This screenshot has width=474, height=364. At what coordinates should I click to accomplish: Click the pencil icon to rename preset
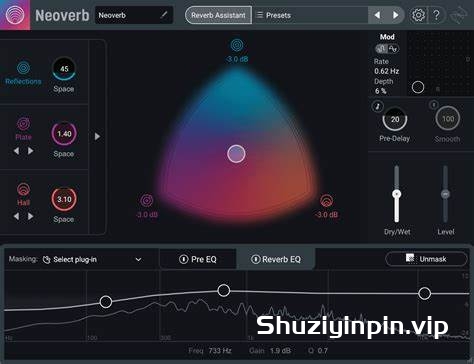pos(164,15)
